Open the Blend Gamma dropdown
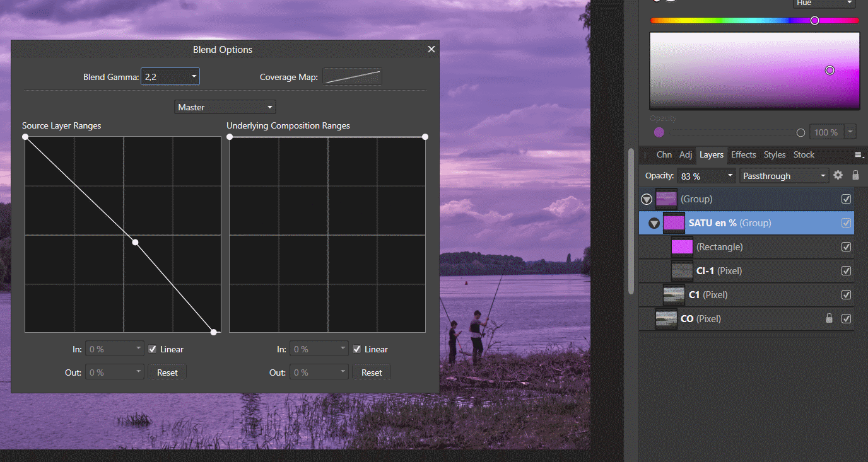Screen dimensions: 868x462 (194, 77)
